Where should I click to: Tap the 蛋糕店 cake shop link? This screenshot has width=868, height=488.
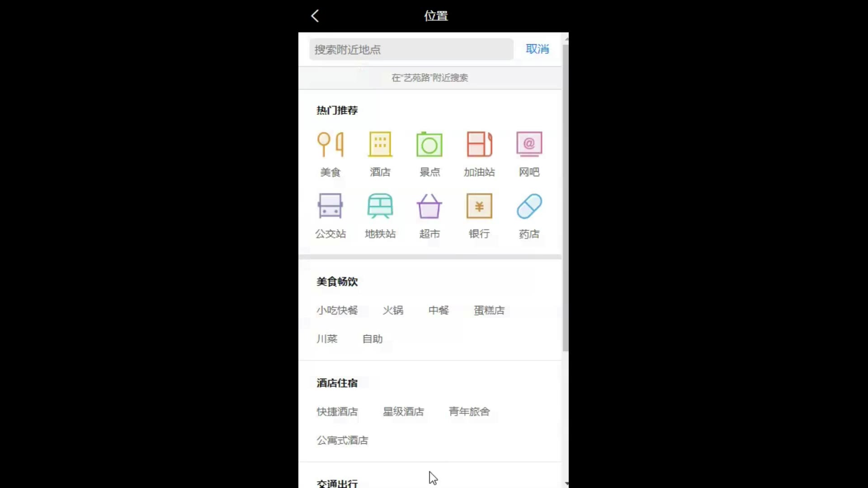489,310
